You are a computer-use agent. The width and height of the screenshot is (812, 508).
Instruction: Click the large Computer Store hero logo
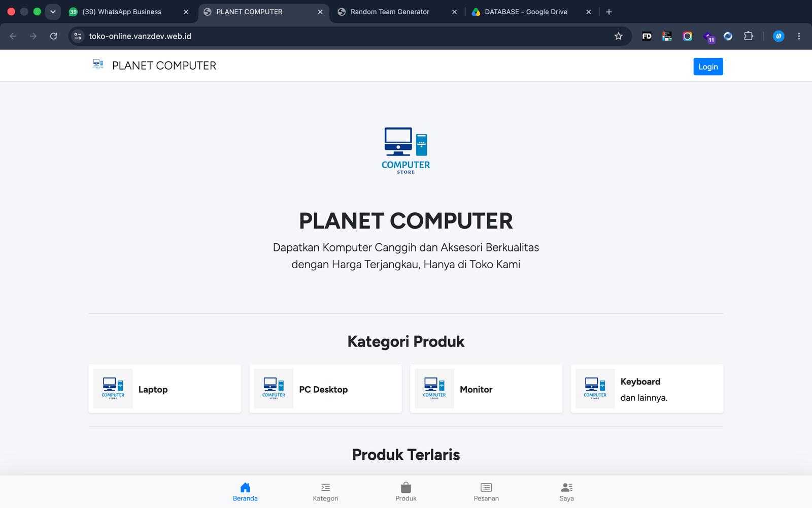406,150
